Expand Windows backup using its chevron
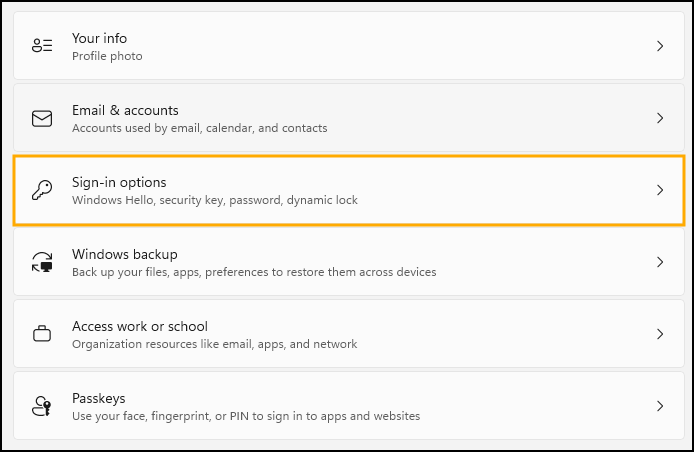Image resolution: width=694 pixels, height=452 pixels. tap(659, 262)
